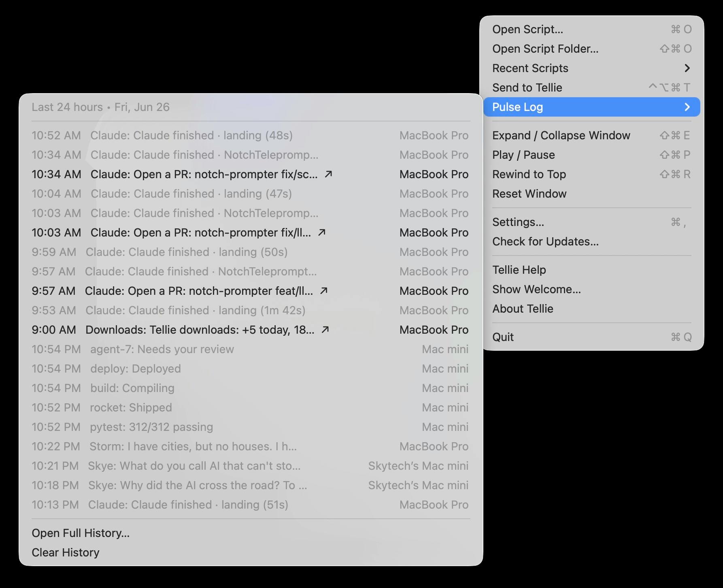
Task: Open Settings… menu item
Action: 592,222
